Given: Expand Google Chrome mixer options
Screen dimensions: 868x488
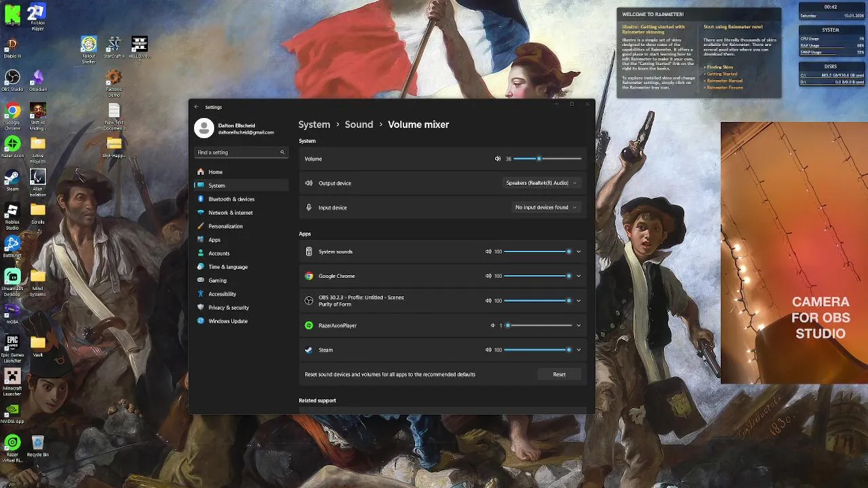Looking at the screenshot, I should 578,276.
